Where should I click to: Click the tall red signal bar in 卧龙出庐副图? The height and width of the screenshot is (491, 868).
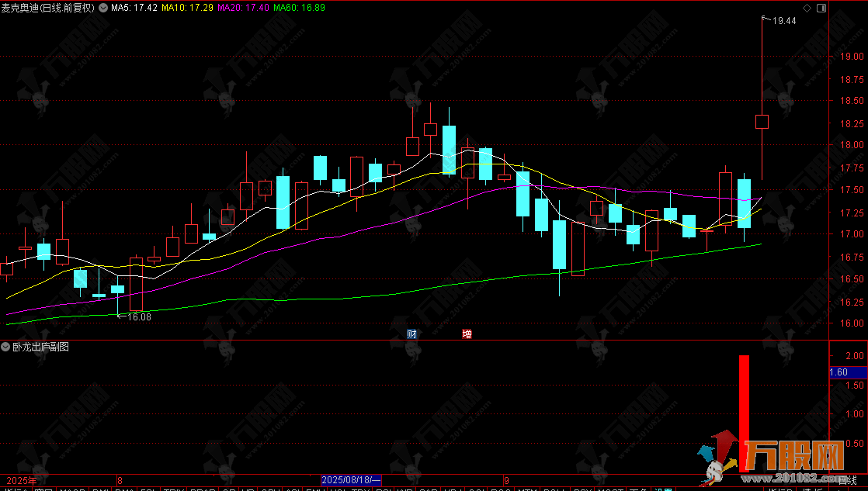(x=744, y=413)
